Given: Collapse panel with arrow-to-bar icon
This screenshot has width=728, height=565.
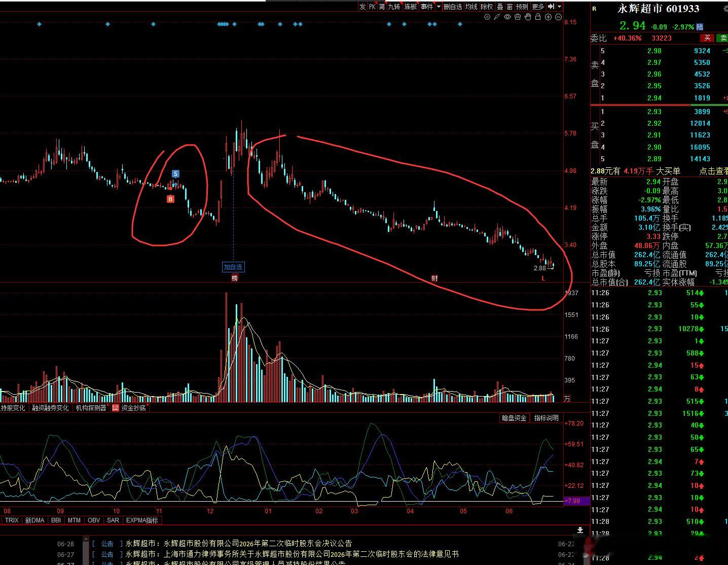Looking at the screenshot, I should pos(551,7).
